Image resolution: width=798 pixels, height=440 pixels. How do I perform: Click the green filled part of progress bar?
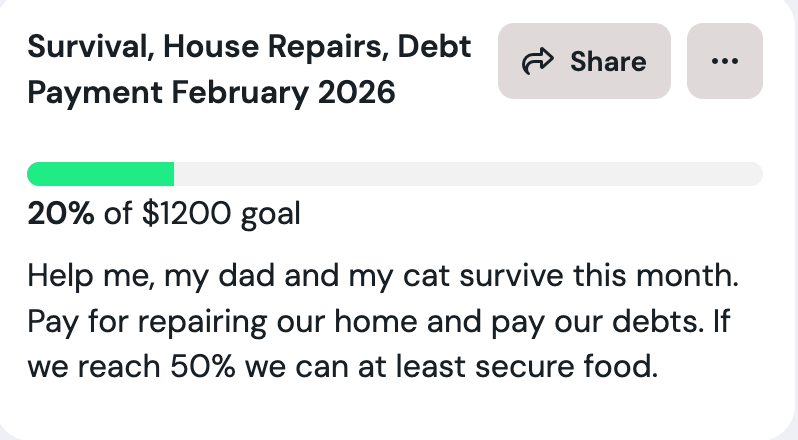(x=100, y=173)
